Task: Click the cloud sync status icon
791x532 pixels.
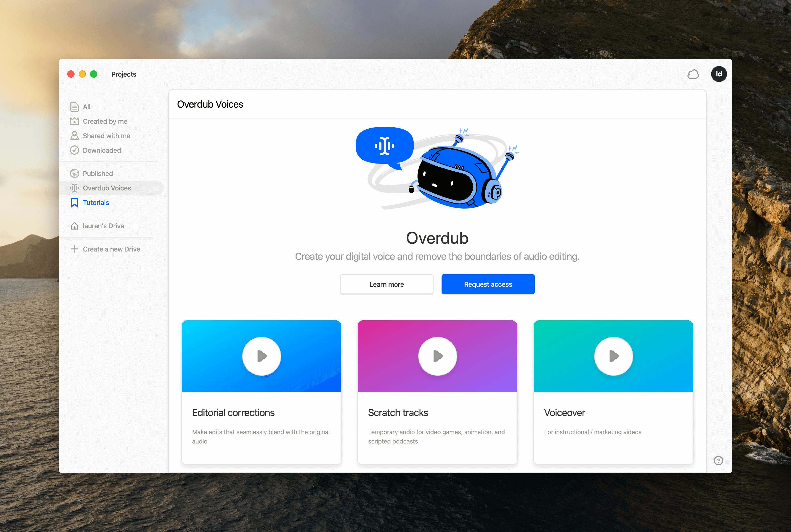Action: [693, 74]
